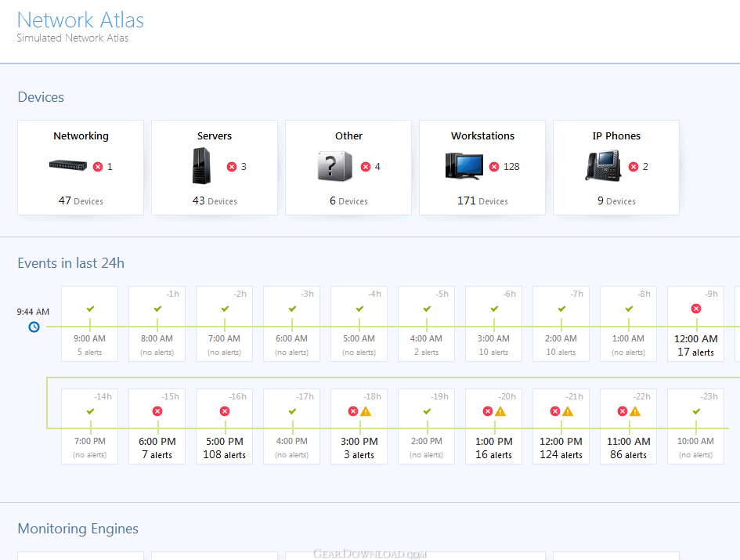Click the green check above 9:00 AM
Image resolution: width=740 pixels, height=560 pixels.
click(90, 309)
